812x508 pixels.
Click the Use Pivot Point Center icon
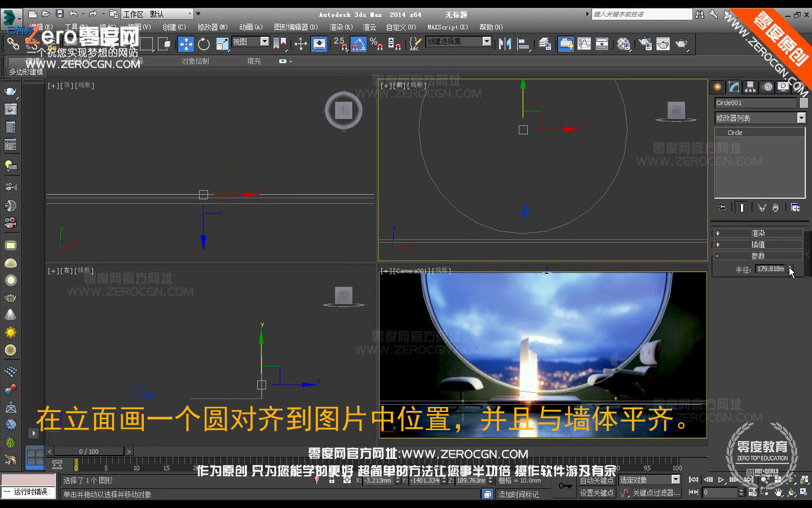click(280, 44)
